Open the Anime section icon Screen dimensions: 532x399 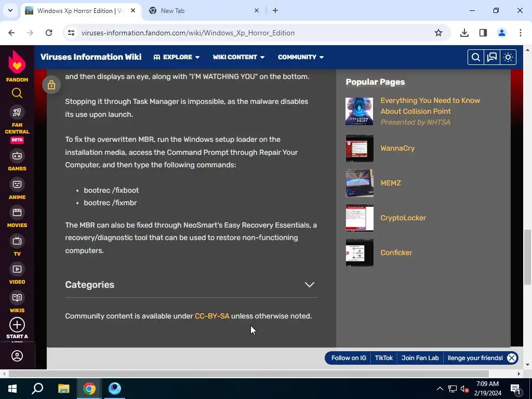tap(17, 184)
